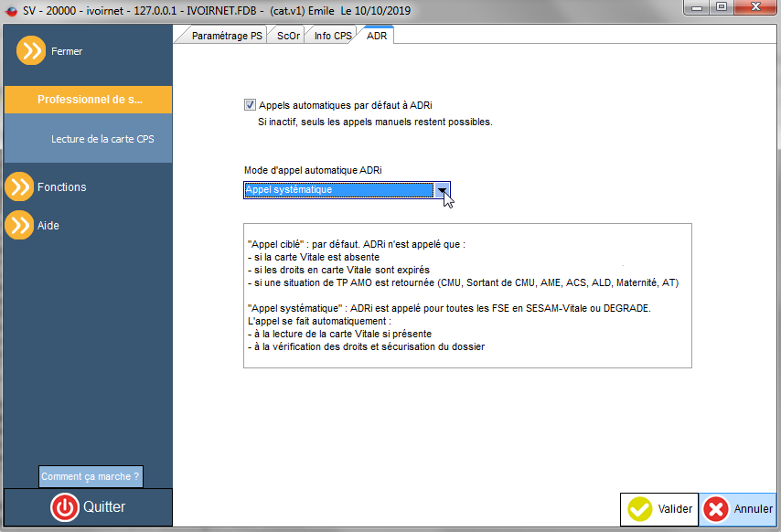Go to the Info CPS tab
Image resolution: width=781 pixels, height=532 pixels.
(x=332, y=36)
